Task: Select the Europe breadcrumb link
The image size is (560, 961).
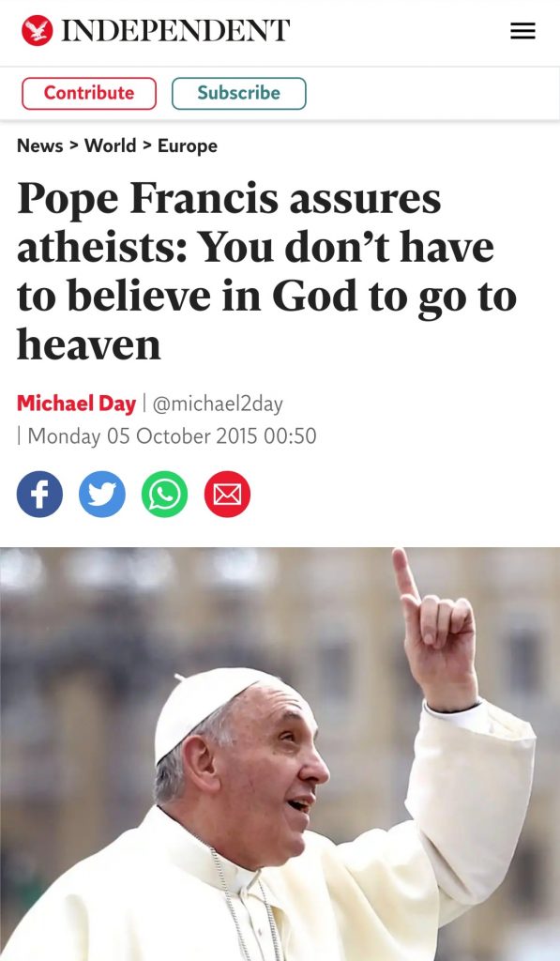Action: [x=188, y=145]
